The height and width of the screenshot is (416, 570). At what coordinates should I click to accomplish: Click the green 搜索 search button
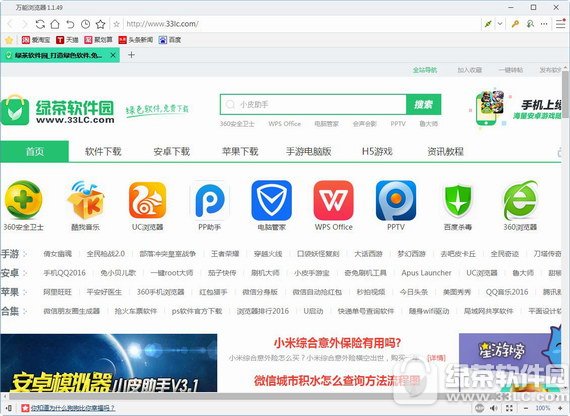click(x=424, y=105)
